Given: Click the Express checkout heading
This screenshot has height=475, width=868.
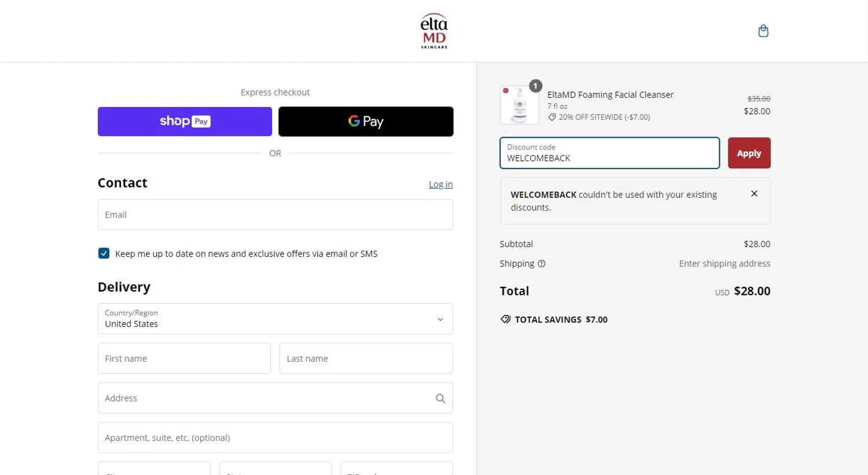Looking at the screenshot, I should tap(275, 93).
